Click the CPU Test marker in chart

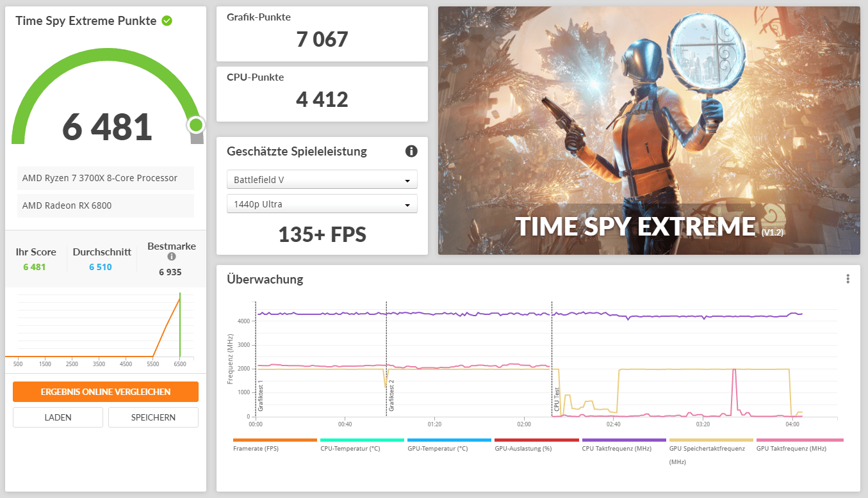(557, 399)
